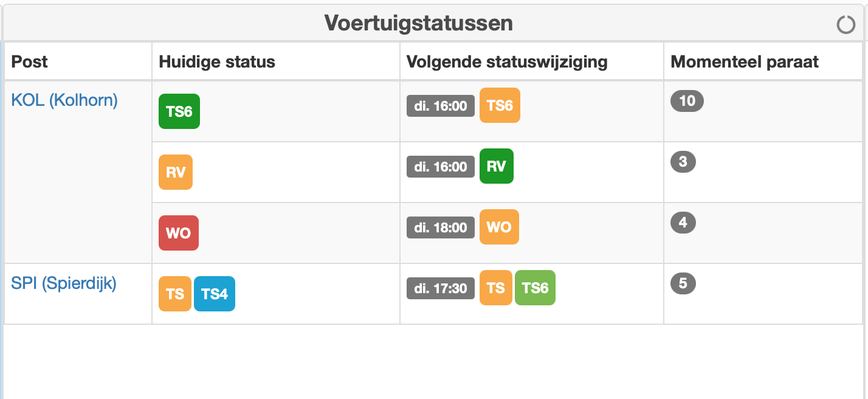Click the di. 17:30 time label

tap(441, 288)
